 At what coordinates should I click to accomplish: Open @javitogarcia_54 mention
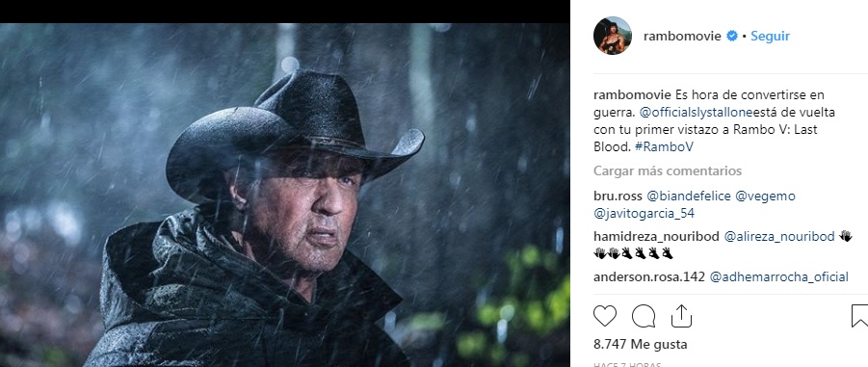[644, 214]
